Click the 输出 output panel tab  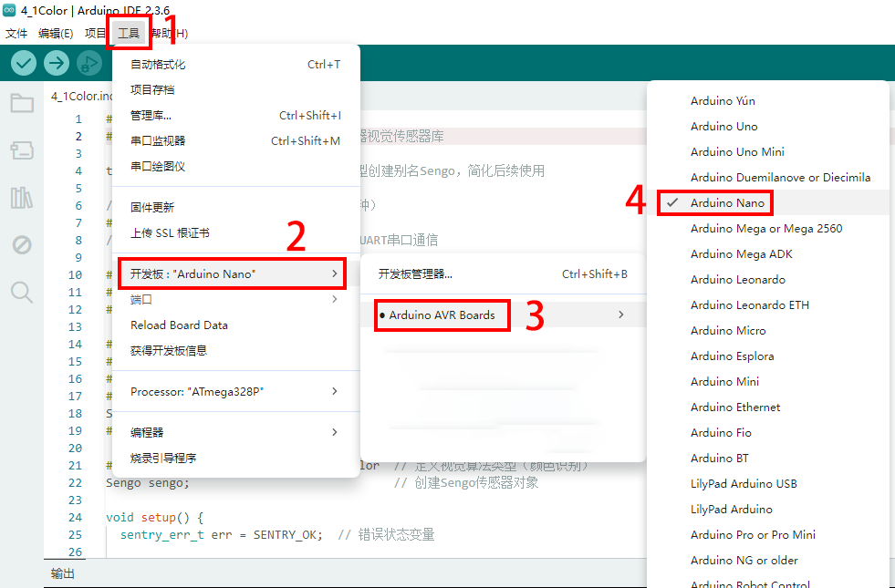point(63,573)
